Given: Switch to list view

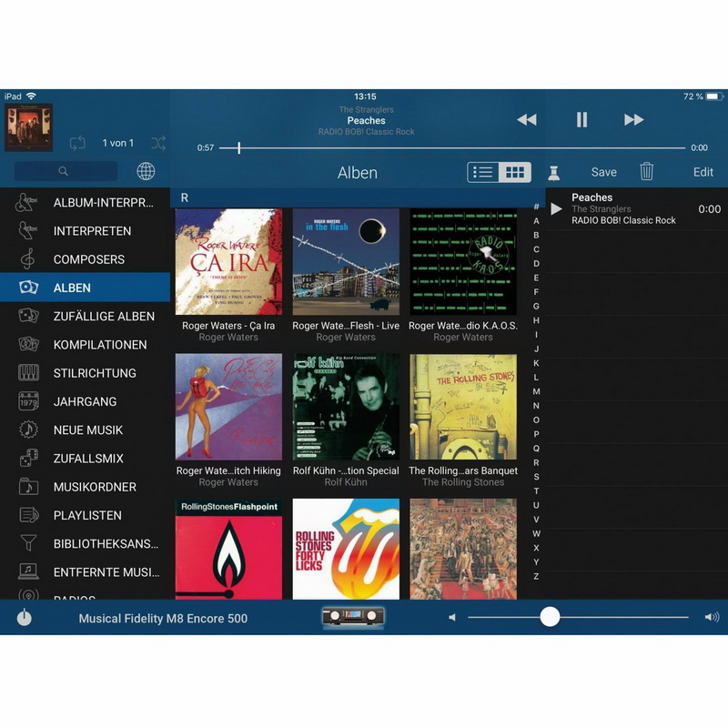Looking at the screenshot, I should (483, 172).
